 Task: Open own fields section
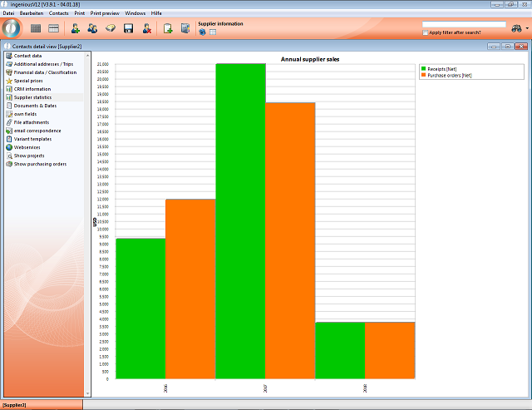coord(25,114)
